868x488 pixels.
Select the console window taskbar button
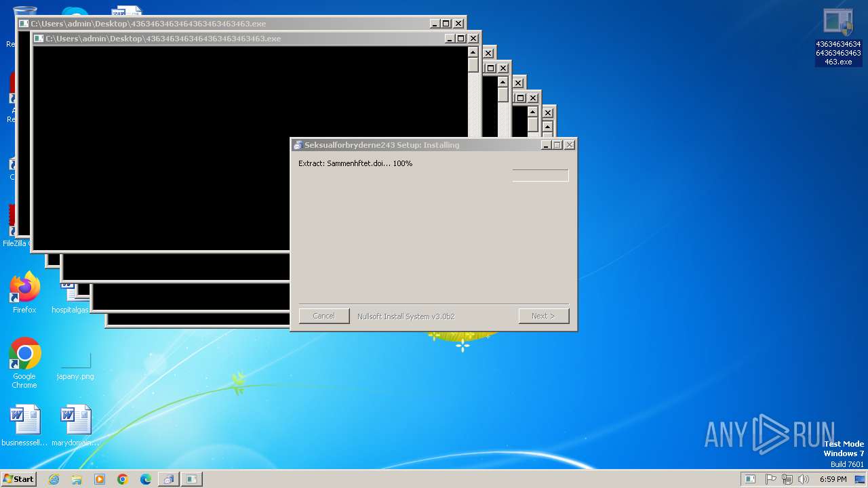tap(191, 479)
